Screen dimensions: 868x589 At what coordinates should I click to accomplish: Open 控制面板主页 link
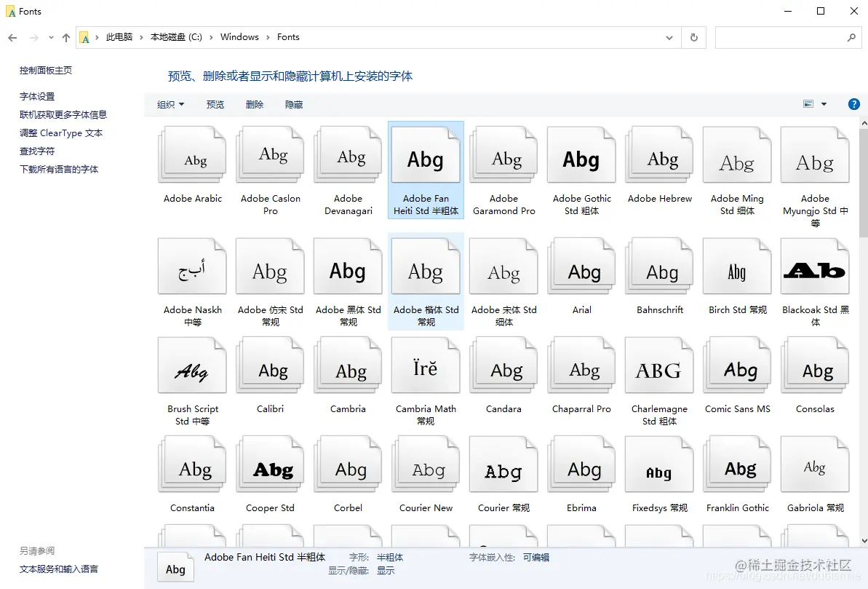coord(45,71)
